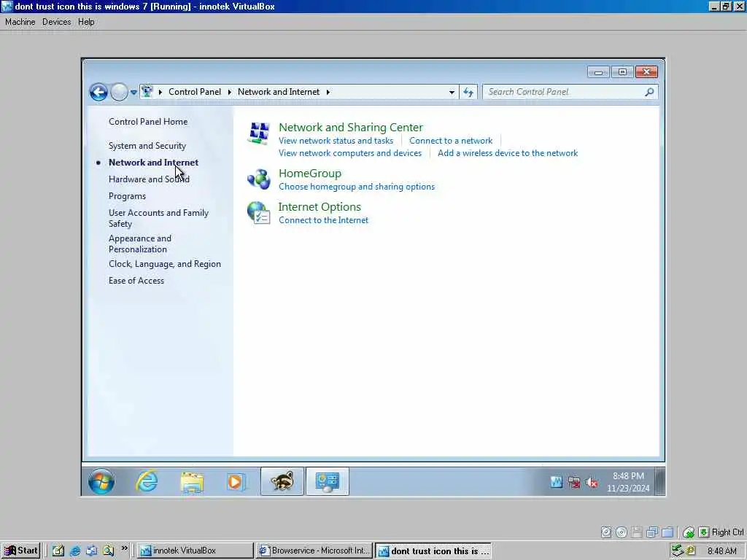The image size is (747, 560).
Task: Open the VirtualBox Machine menu
Action: [20, 22]
